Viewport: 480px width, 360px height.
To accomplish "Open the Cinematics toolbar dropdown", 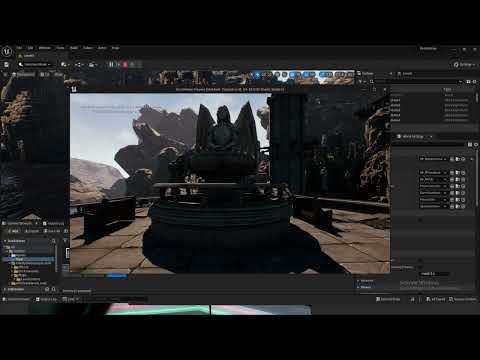I will pyautogui.click(x=93, y=65).
